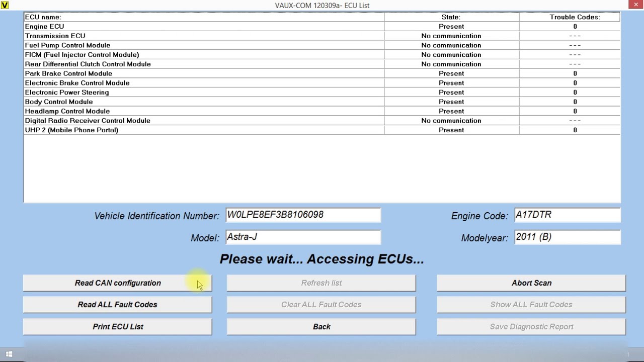This screenshot has height=362, width=644.
Task: Click the Engine ECU Present state cell
Action: tap(451, 27)
